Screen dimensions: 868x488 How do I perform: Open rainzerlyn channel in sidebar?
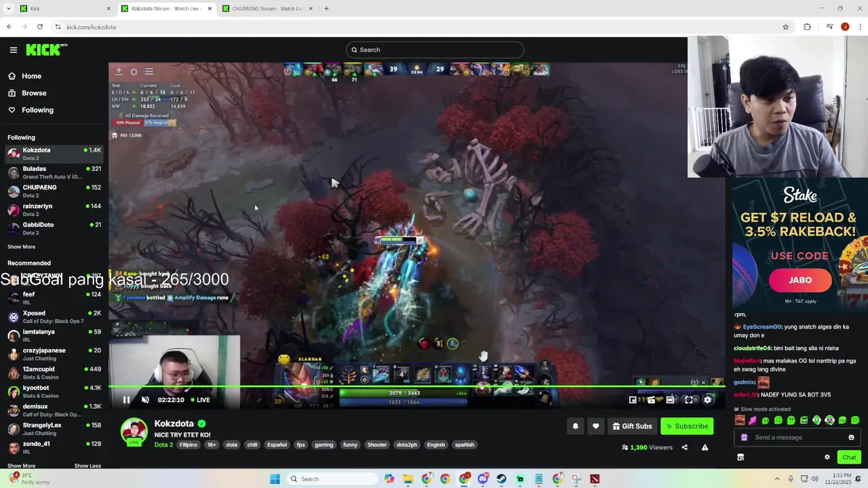point(54,209)
